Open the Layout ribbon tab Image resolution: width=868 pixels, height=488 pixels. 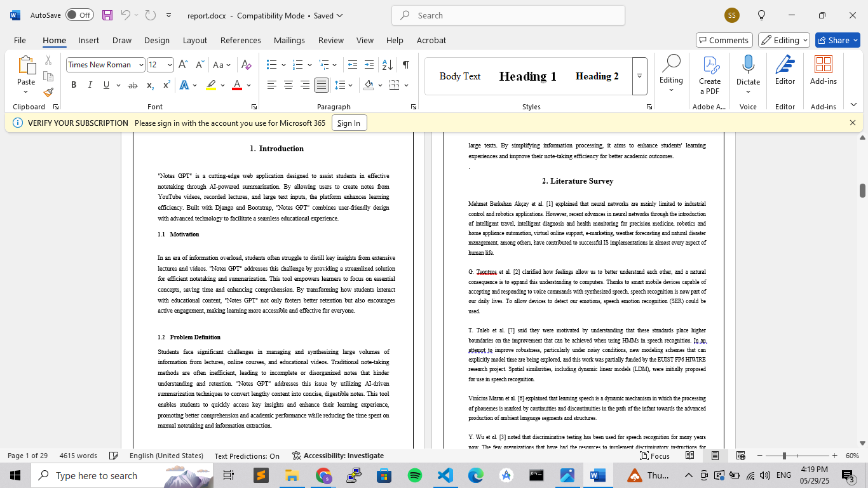[195, 40]
